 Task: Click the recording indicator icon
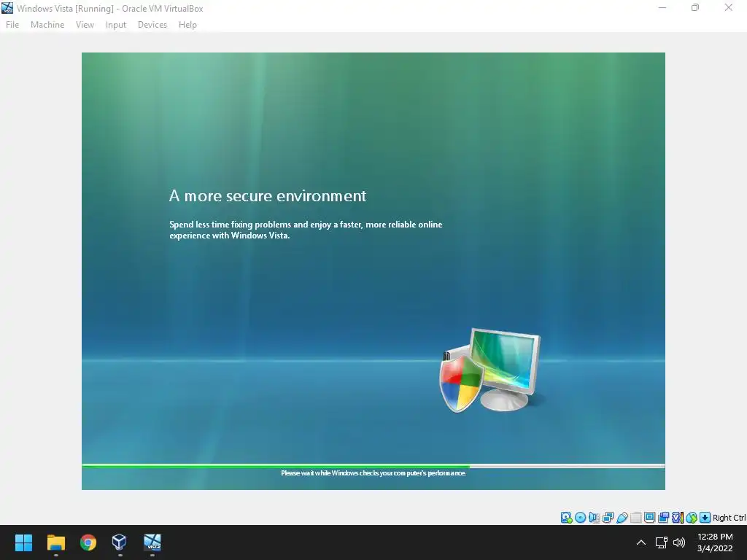tap(663, 518)
